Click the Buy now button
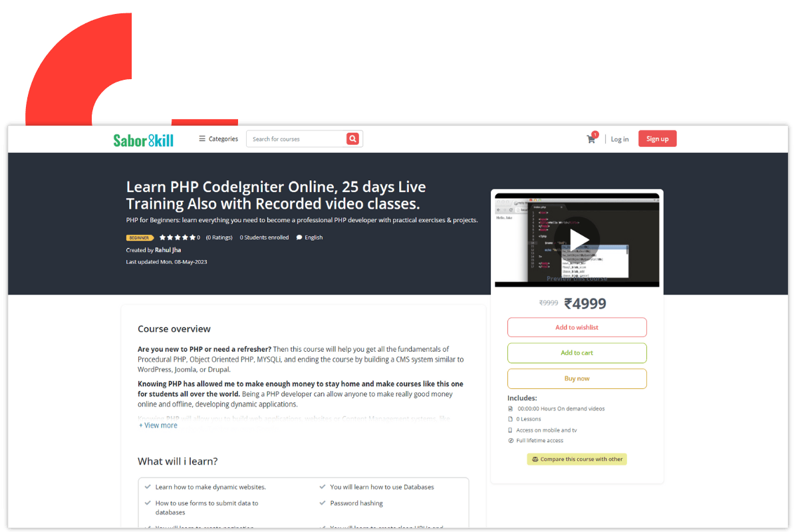This screenshot has height=532, width=798. (x=577, y=378)
